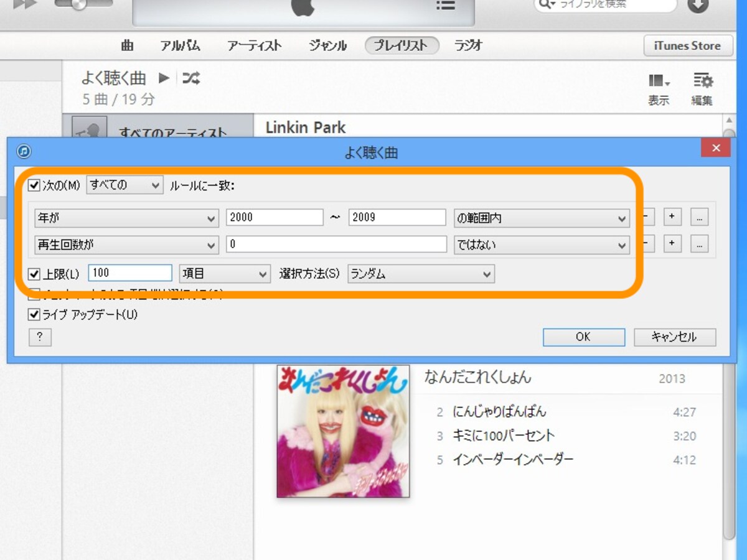Screen dimensions: 747x560
Task: Click the scrollbar up arrow
Action: [729, 121]
